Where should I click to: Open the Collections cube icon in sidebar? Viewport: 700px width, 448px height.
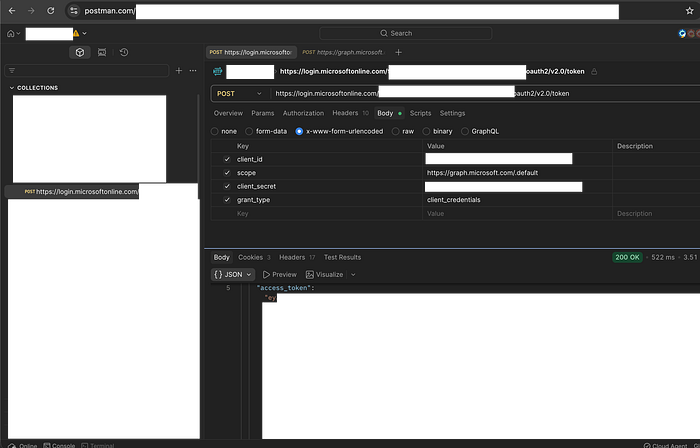(x=80, y=52)
